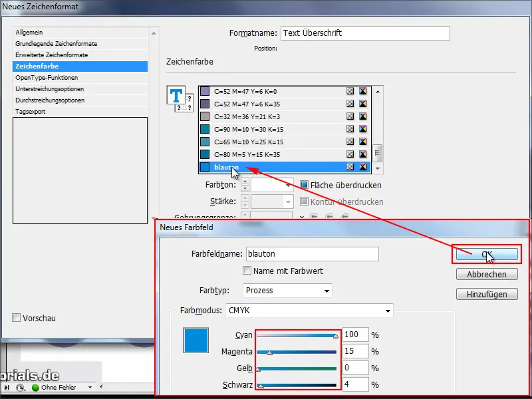Click the Hinzufügen button
Screen dimensions: 532x399
(x=487, y=294)
